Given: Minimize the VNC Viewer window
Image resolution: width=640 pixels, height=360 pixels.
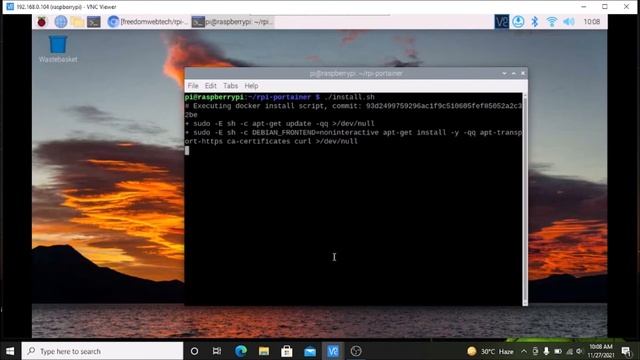Looking at the screenshot, I should [x=584, y=7].
